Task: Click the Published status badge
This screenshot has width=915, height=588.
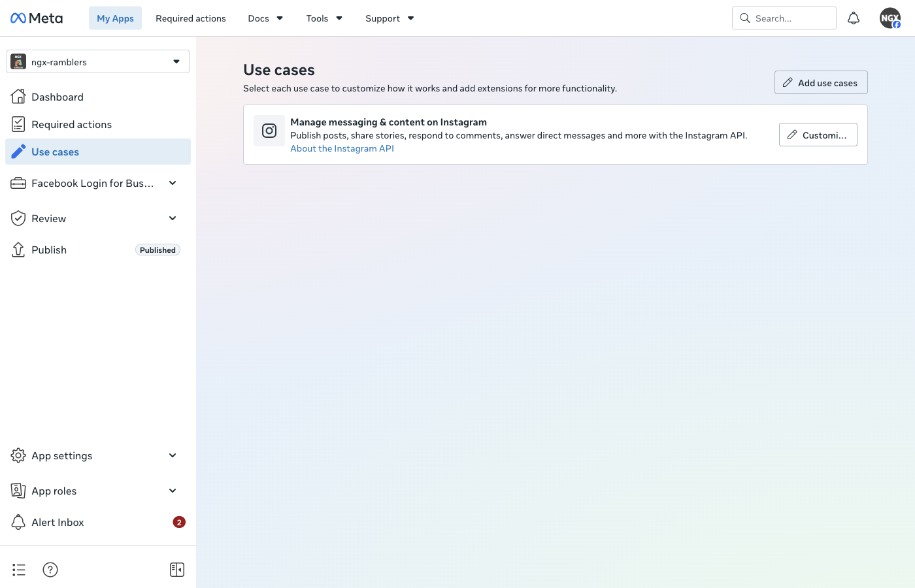Action: point(158,250)
